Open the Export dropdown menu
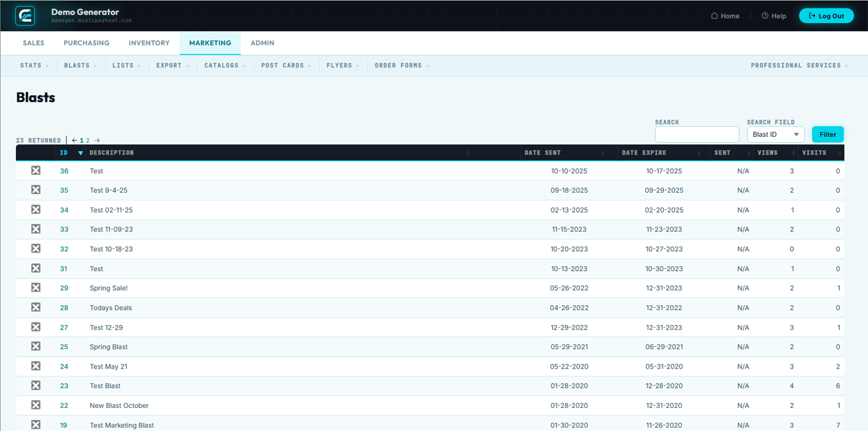 coord(173,66)
